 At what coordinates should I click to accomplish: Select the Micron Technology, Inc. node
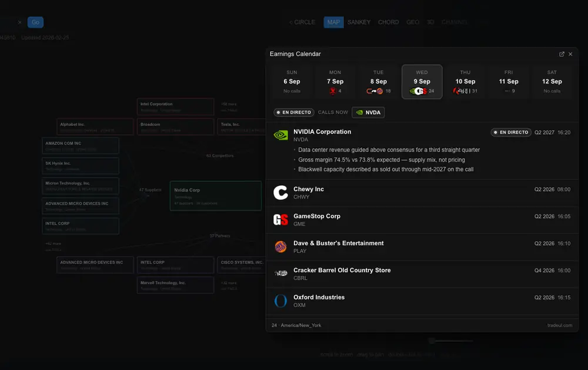click(80, 186)
